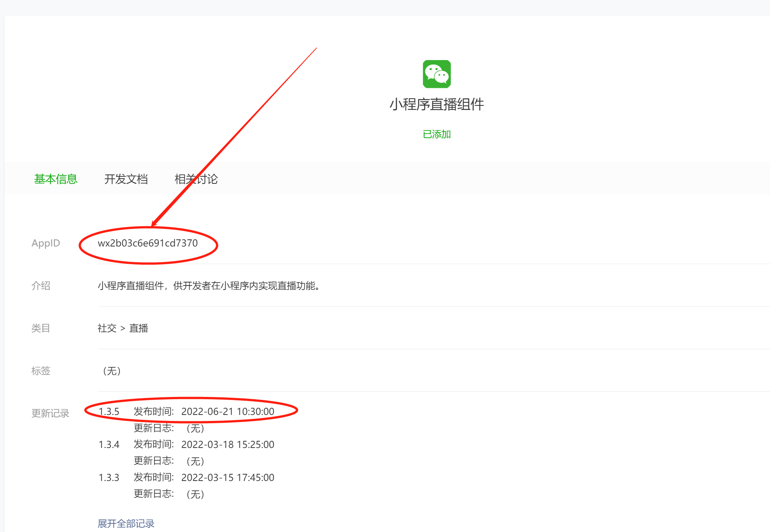Click the 标签 field label
This screenshot has width=770, height=532.
click(x=41, y=371)
